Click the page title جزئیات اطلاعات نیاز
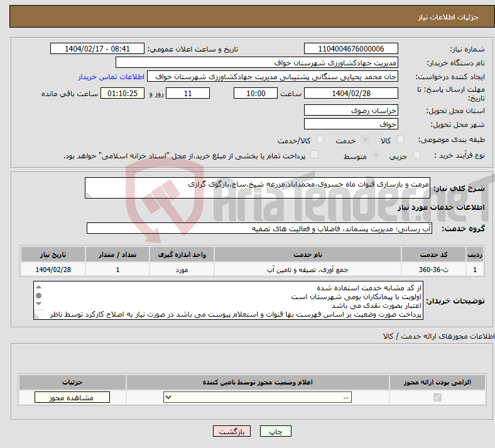The width and height of the screenshot is (495, 448). [x=449, y=17]
